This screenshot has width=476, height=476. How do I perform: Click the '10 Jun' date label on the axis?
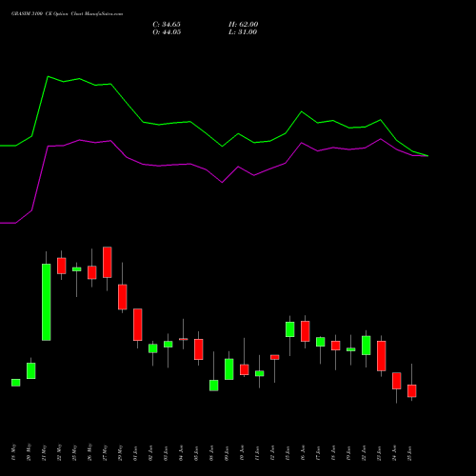(x=242, y=453)
